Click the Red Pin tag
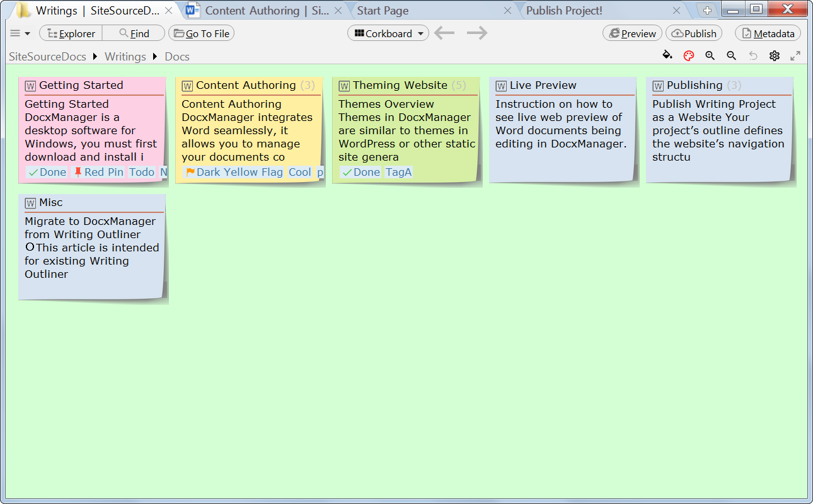Viewport: 813px width, 504px height. (98, 172)
